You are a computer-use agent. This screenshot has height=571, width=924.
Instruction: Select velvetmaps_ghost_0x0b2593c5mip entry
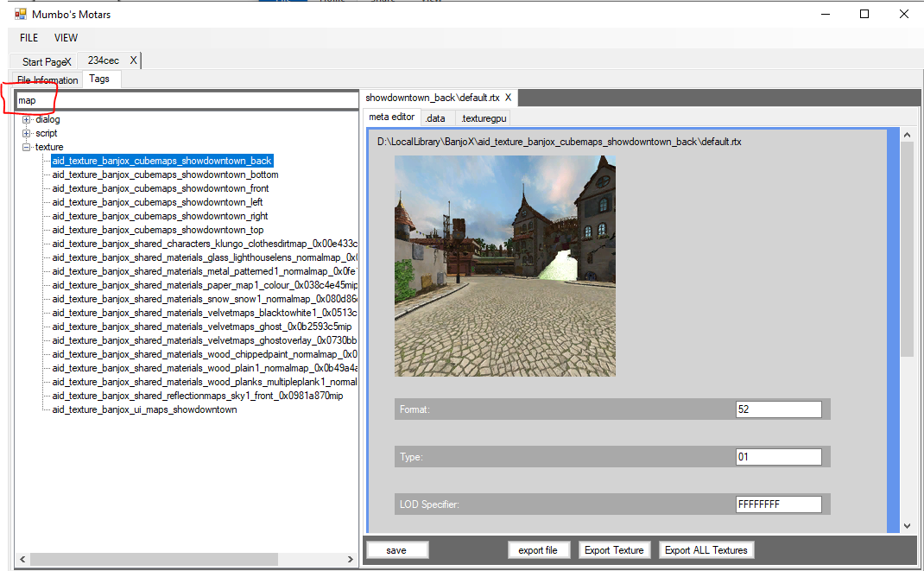click(201, 327)
